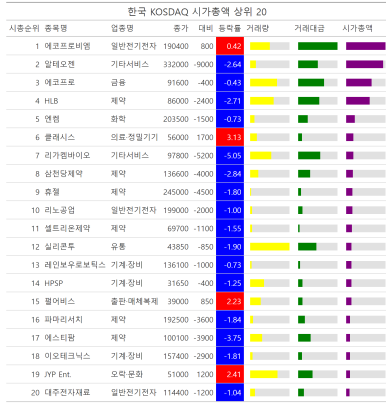Select stock name 실리콘투
386x404 pixels.
60,247
